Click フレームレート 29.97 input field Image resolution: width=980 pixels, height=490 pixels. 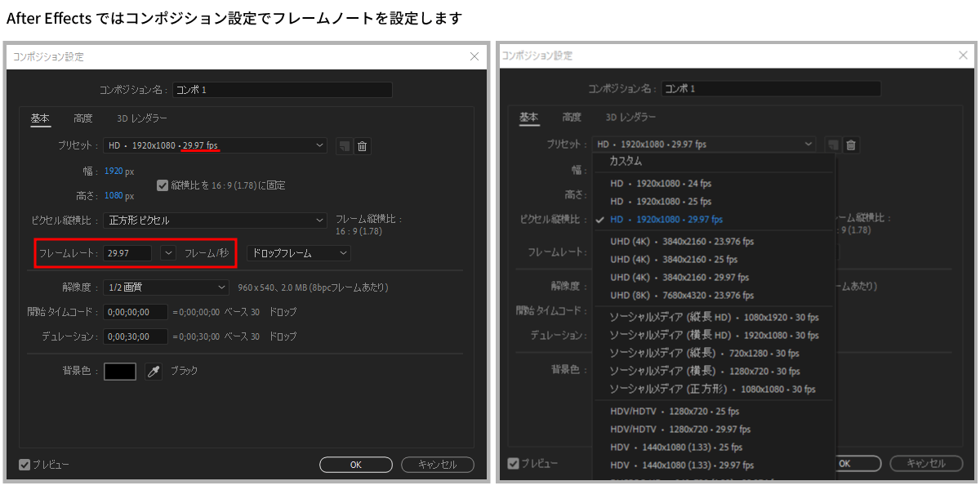click(127, 253)
